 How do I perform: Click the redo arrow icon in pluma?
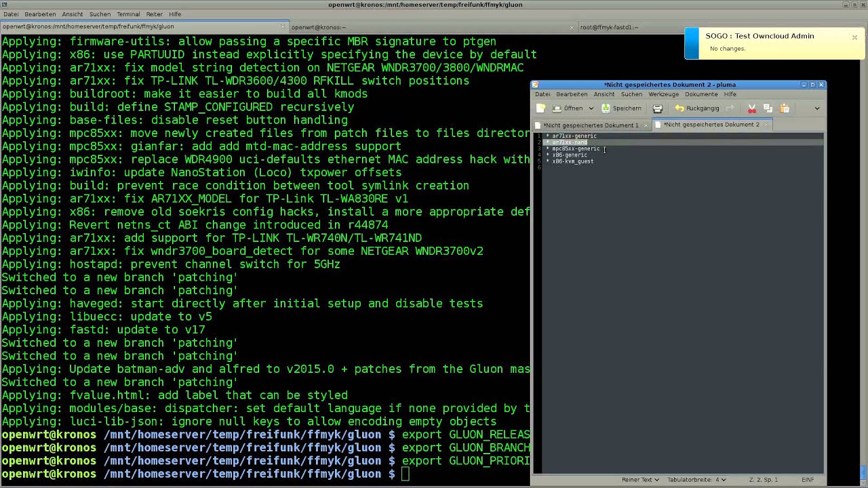coord(730,108)
